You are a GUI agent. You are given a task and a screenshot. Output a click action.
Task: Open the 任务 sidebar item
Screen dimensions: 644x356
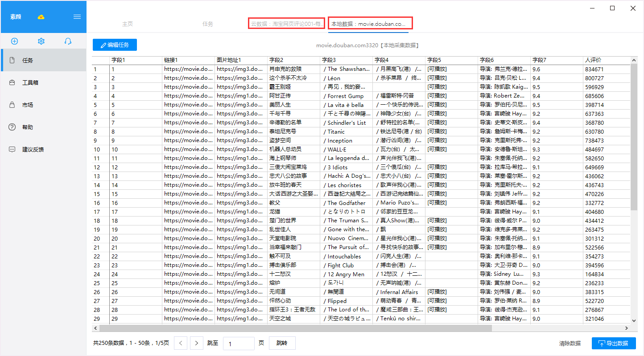click(43, 60)
